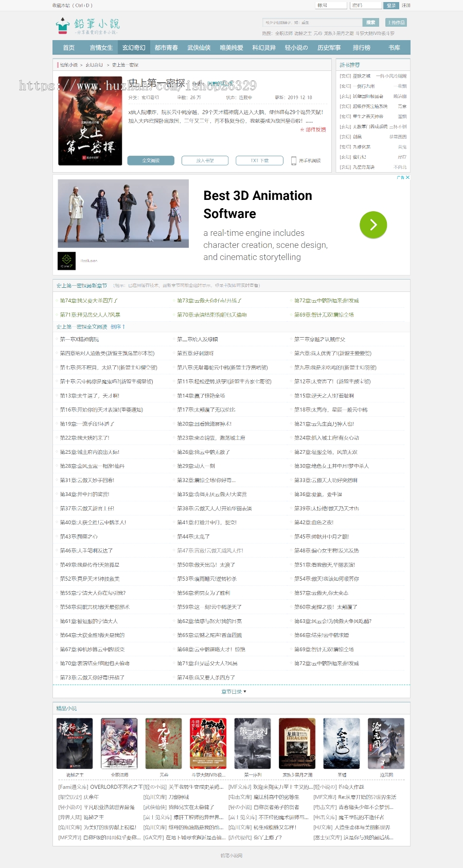This screenshot has height=868, width=463.
Task: Click 铅笔小说 in the breadcrumb
Action: (x=69, y=65)
